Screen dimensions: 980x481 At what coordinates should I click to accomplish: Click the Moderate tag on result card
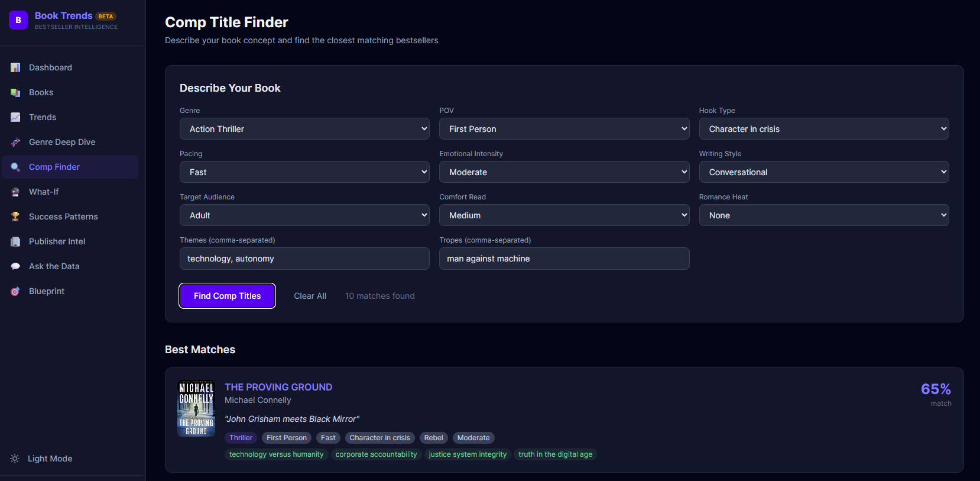(x=473, y=438)
